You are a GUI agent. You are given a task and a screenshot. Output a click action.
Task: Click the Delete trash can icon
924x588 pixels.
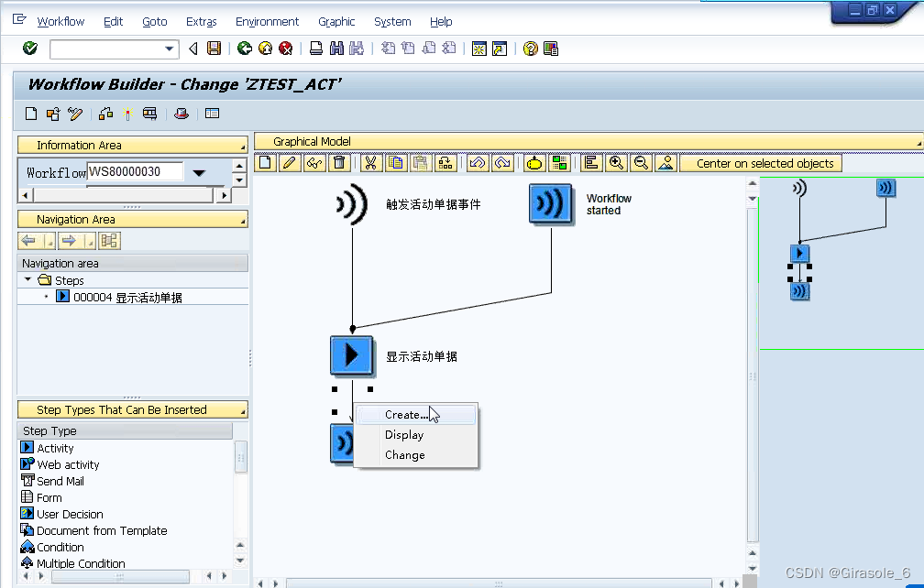coord(339,163)
